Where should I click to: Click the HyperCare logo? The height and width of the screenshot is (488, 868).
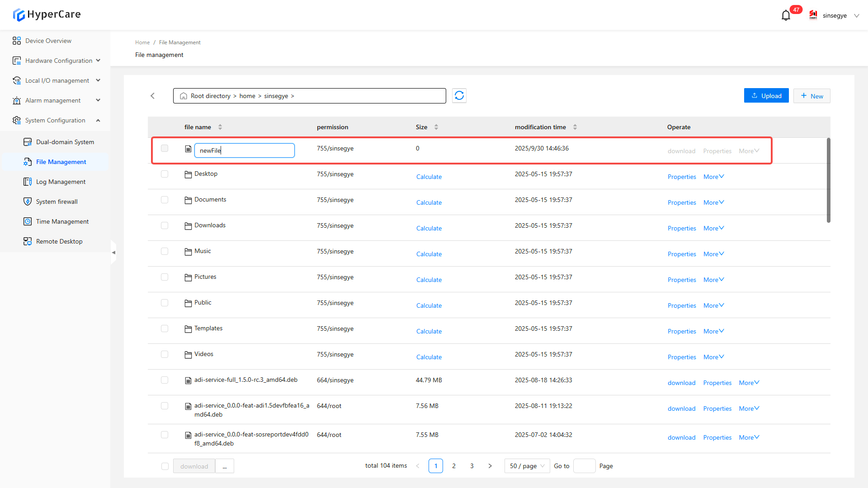point(47,14)
